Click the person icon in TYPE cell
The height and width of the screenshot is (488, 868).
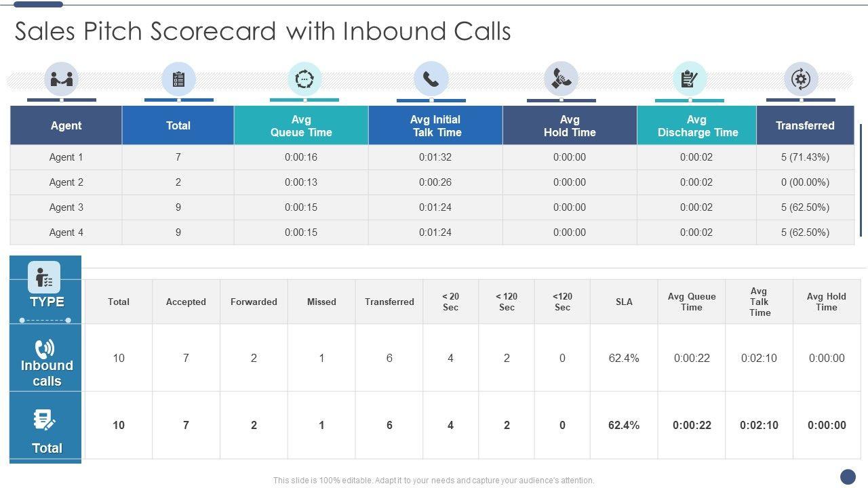coord(44,277)
